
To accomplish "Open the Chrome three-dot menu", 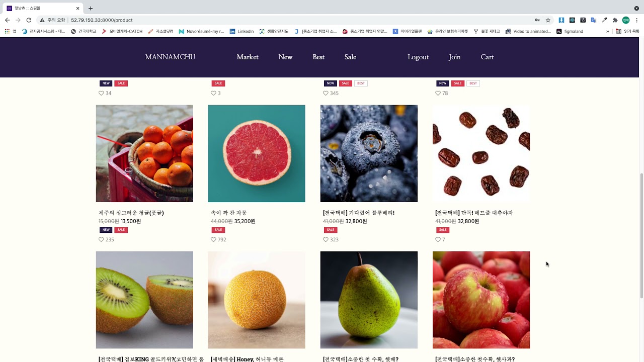I will [636, 20].
